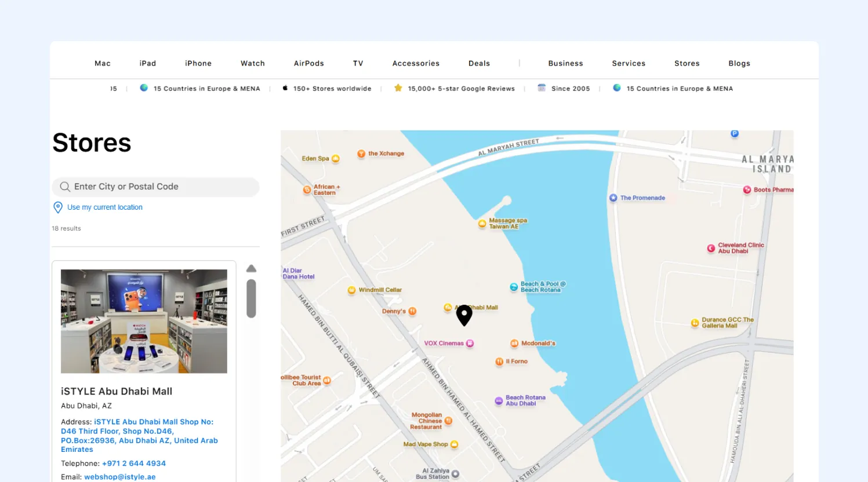The width and height of the screenshot is (868, 482).
Task: Open the Business section
Action: pyautogui.click(x=565, y=64)
